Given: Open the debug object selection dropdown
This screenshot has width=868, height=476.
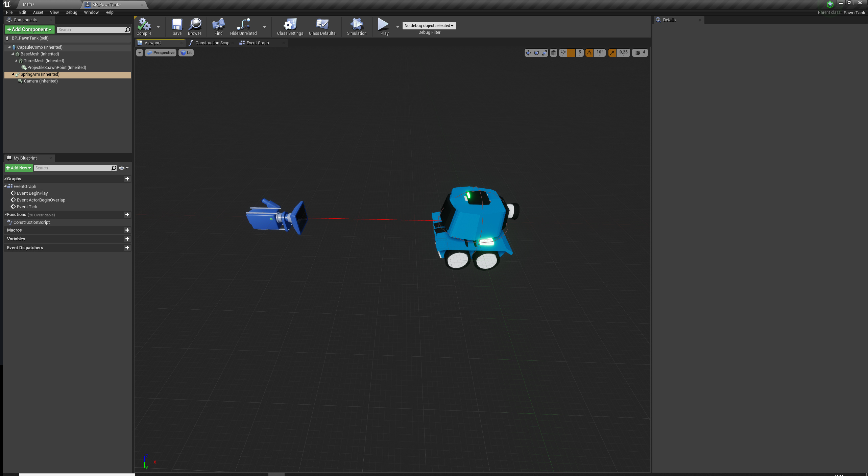Looking at the screenshot, I should (429, 26).
